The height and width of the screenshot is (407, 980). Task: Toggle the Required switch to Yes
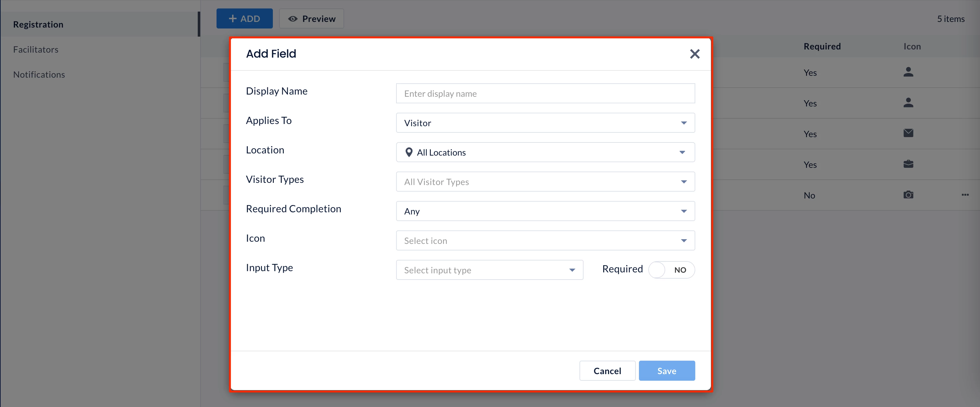point(671,270)
